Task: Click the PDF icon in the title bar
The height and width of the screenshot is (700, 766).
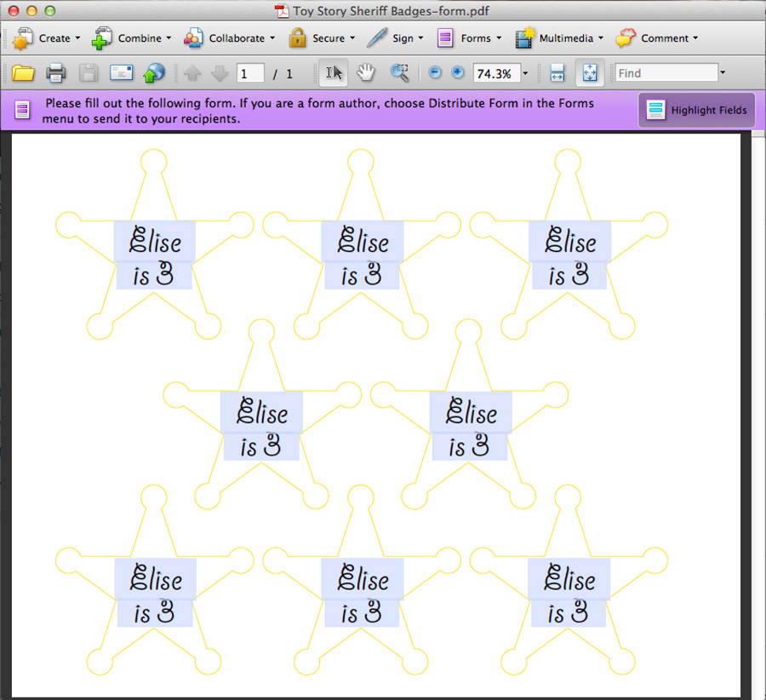Action: pos(282,11)
